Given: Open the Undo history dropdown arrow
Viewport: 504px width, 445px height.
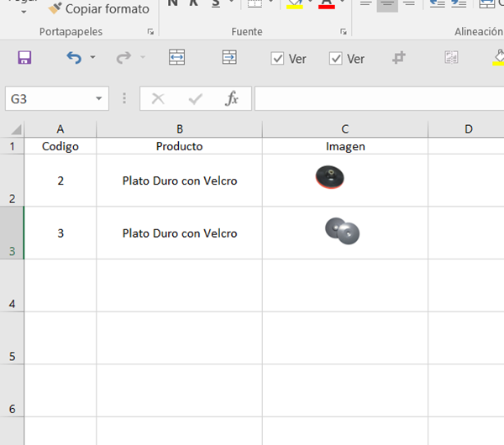Looking at the screenshot, I should pos(92,57).
